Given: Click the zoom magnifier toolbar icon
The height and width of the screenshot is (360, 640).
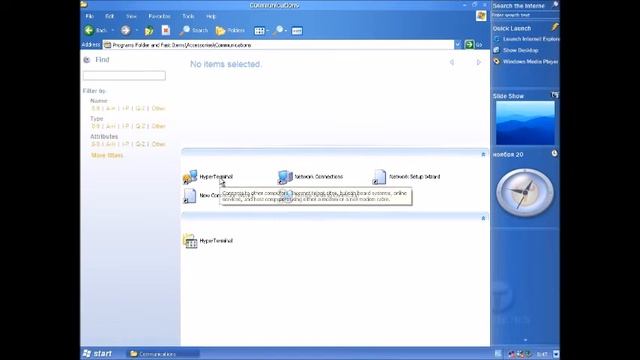Looking at the screenshot, I should point(278,30).
